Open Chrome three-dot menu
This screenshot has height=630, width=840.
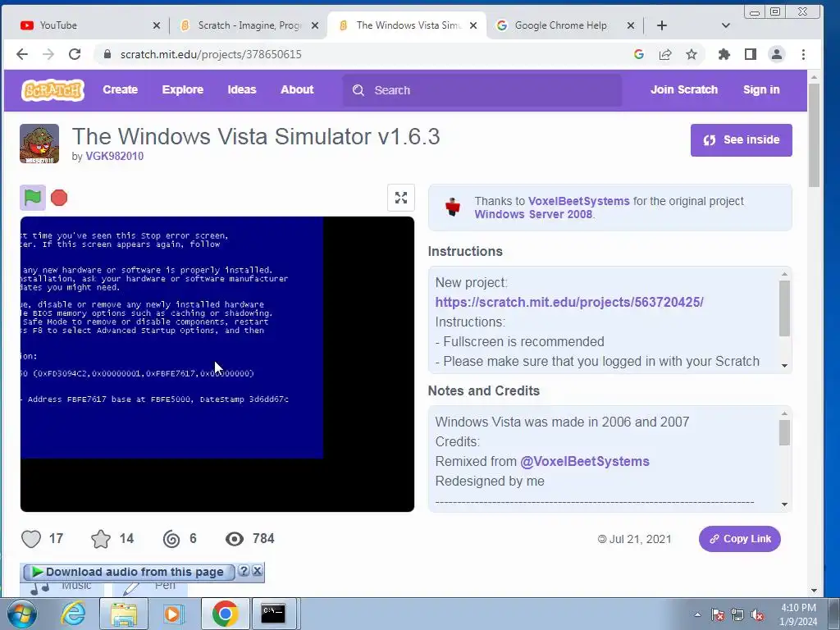coord(802,54)
